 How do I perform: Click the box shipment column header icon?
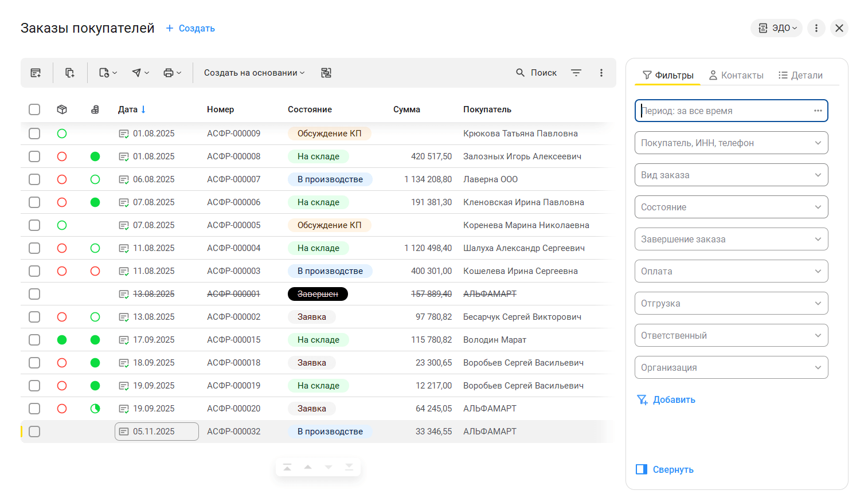pyautogui.click(x=62, y=109)
